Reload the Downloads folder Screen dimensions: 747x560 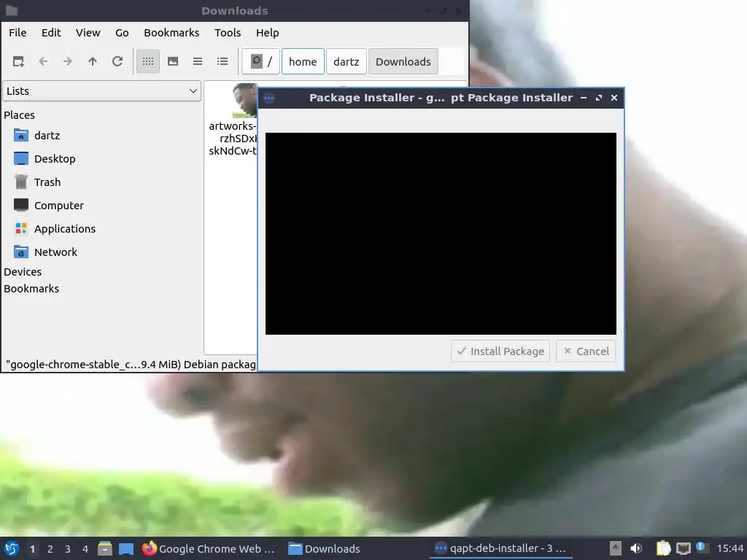click(x=117, y=61)
